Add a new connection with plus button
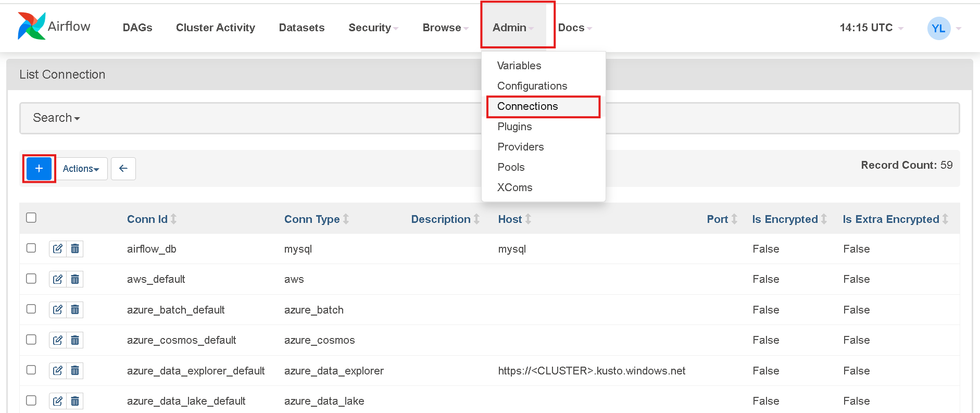 click(x=39, y=169)
